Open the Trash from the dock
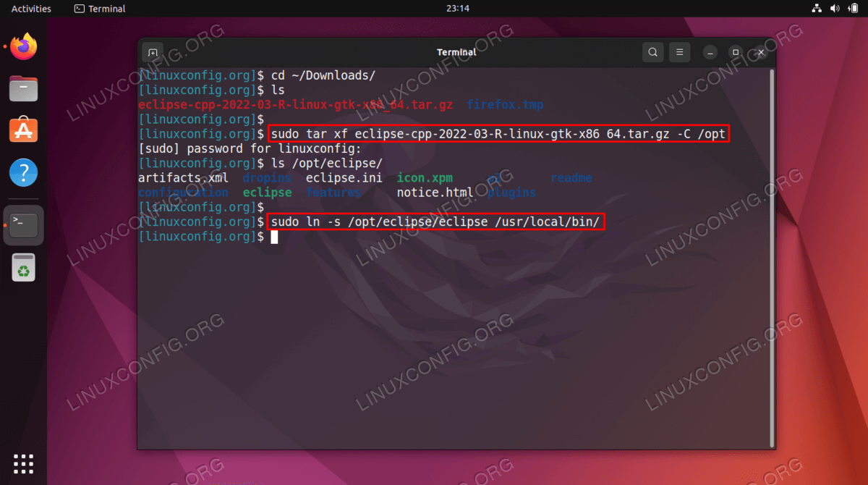 click(x=24, y=267)
